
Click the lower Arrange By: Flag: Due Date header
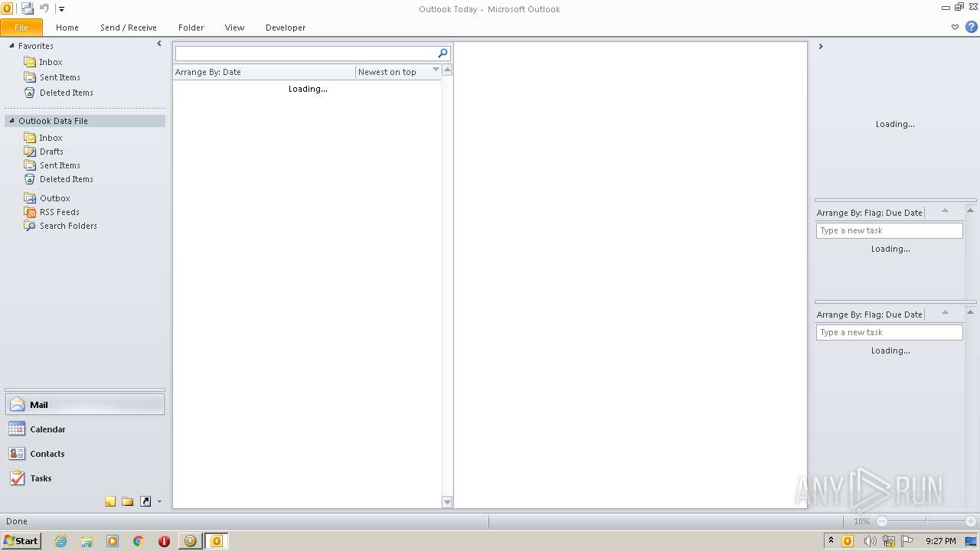pos(870,315)
